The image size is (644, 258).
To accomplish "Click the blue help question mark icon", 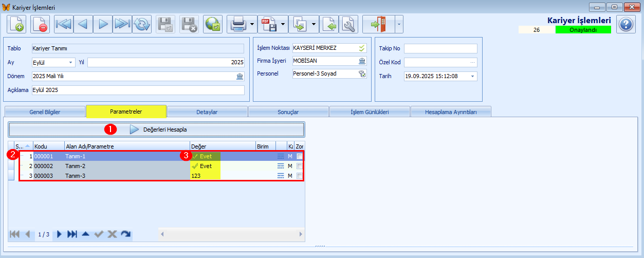I will pos(625,24).
